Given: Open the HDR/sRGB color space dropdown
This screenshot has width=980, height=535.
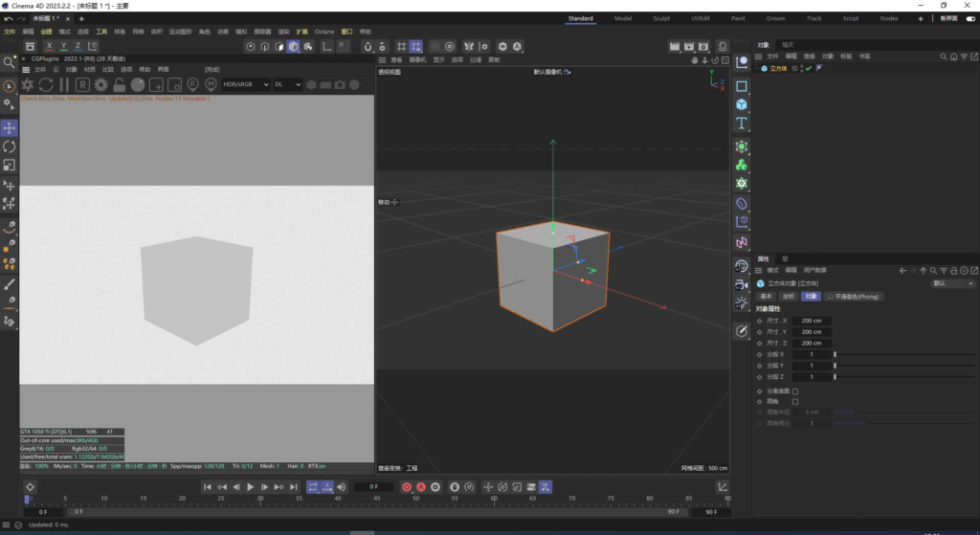Looking at the screenshot, I should point(245,84).
